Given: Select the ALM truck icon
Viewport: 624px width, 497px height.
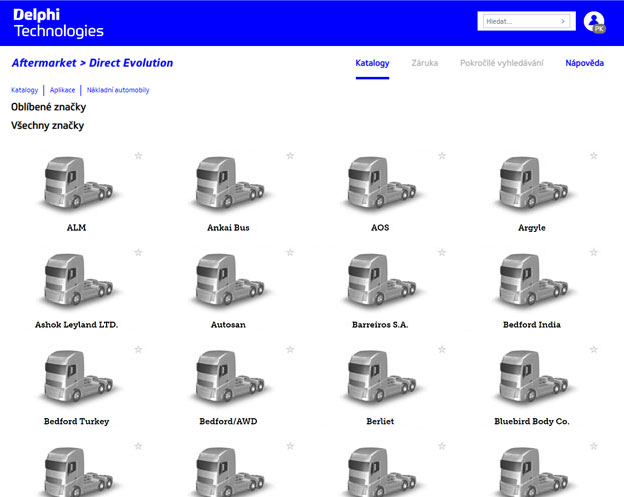Looking at the screenshot, I should coord(78,182).
